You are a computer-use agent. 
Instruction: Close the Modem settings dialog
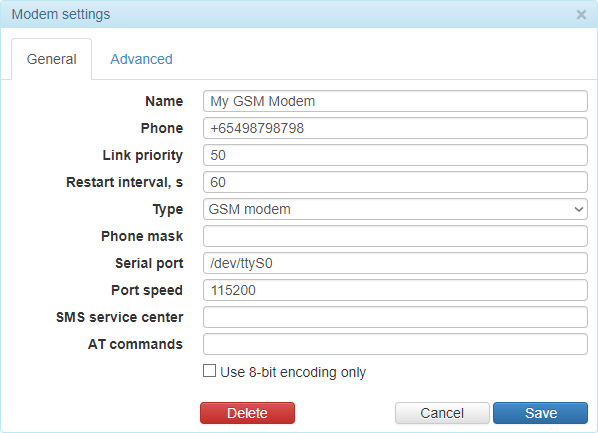coord(581,14)
